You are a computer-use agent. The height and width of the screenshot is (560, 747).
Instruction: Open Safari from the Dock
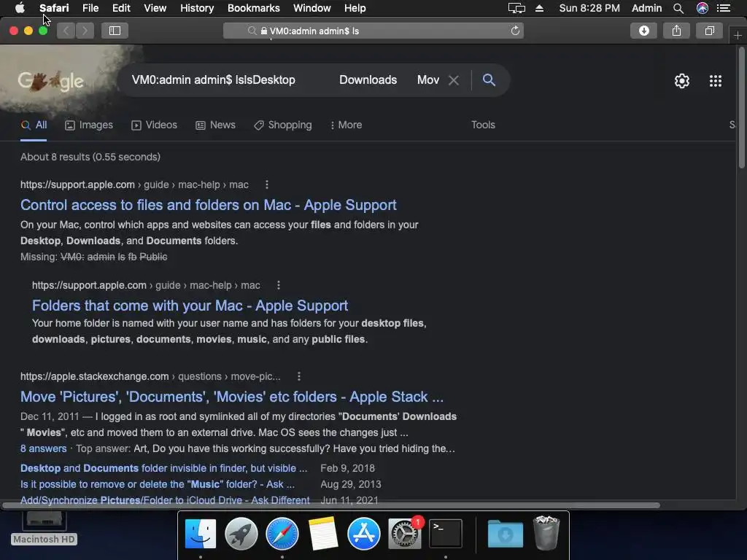282,533
